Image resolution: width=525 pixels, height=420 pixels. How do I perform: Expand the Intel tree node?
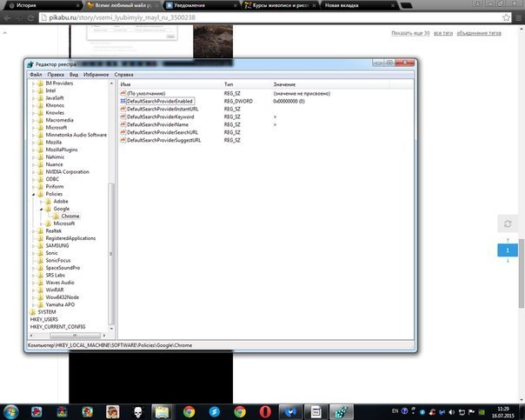point(33,90)
